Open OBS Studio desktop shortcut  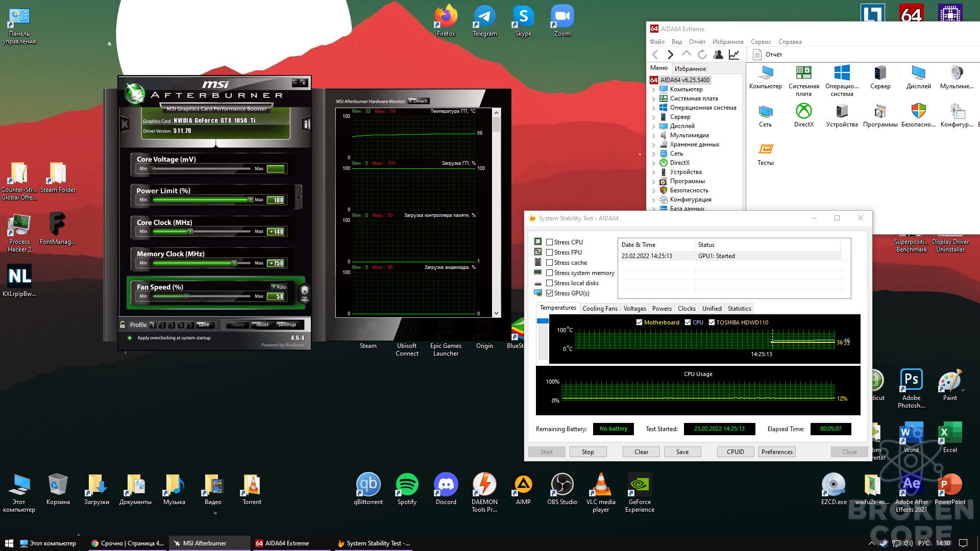(562, 489)
